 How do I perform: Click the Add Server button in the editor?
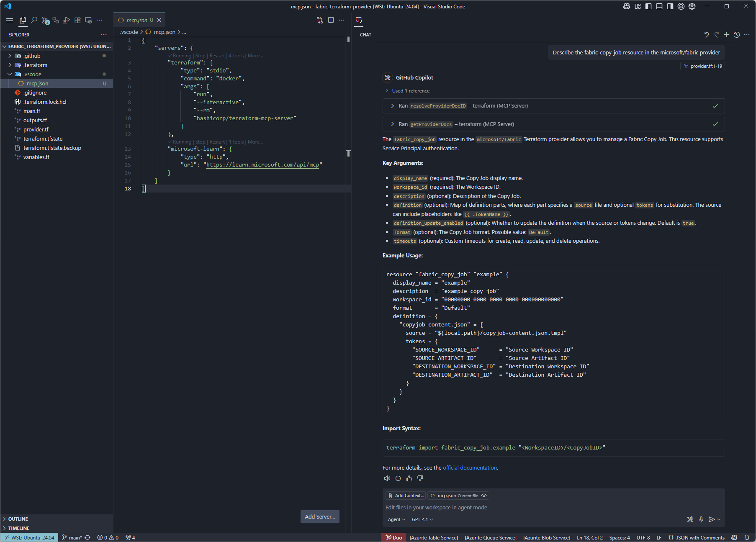pos(319,516)
